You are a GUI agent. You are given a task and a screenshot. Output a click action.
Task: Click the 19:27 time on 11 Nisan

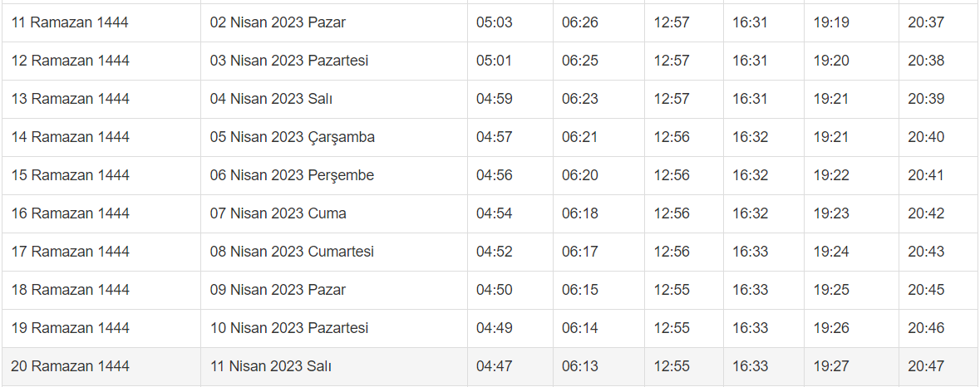pos(831,366)
